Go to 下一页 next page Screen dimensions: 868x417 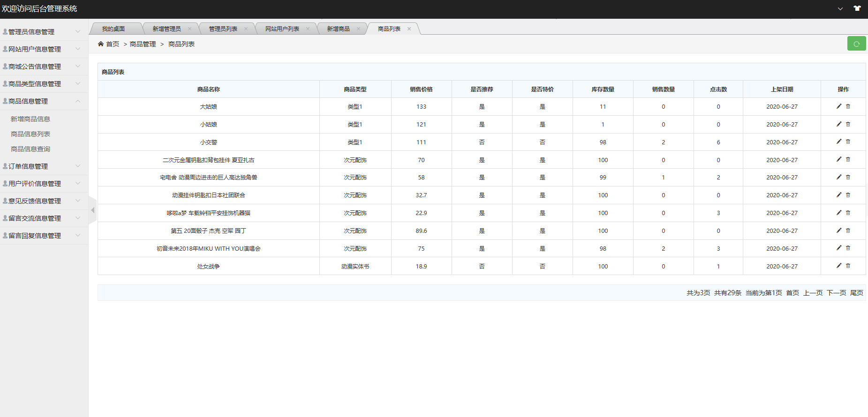point(836,293)
